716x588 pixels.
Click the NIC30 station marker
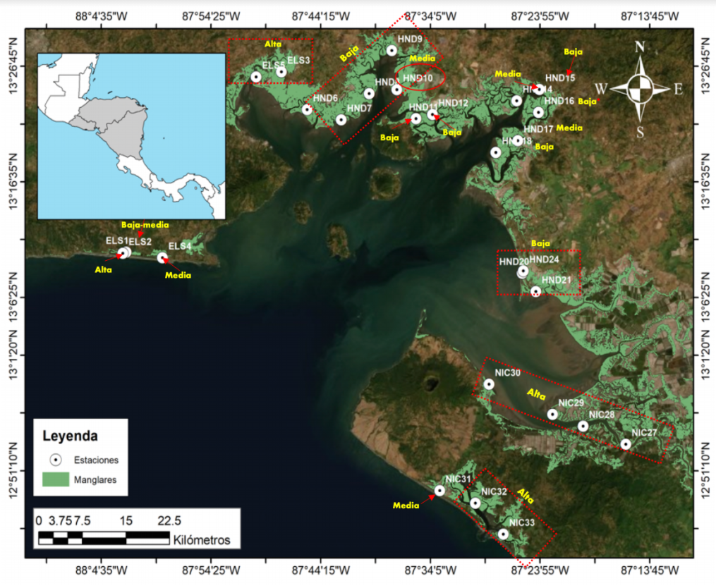[x=489, y=384]
